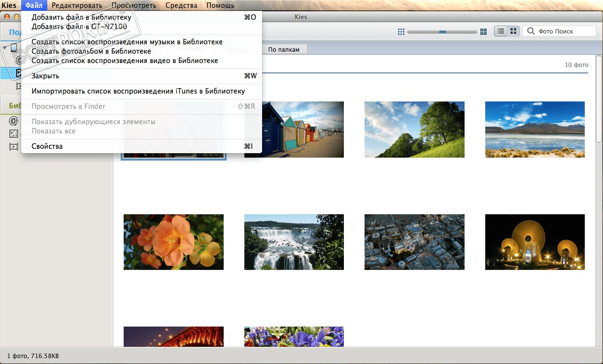Switch to the По папкам tab
The image size is (603, 364).
click(284, 49)
